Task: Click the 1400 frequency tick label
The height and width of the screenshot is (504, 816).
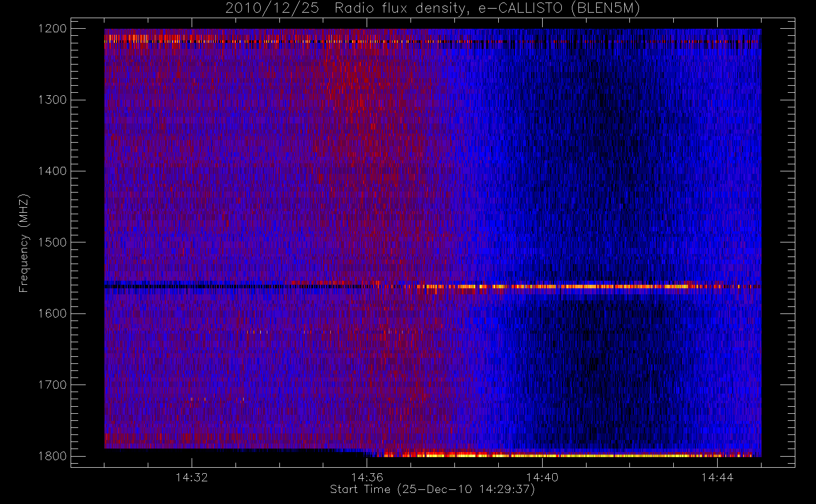Action: point(52,171)
